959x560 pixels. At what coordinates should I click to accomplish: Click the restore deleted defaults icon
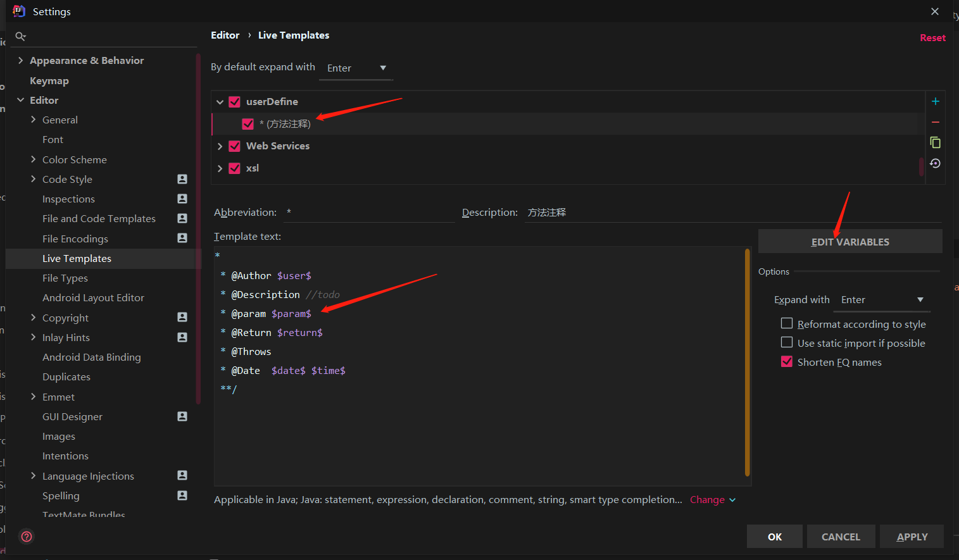pyautogui.click(x=935, y=163)
